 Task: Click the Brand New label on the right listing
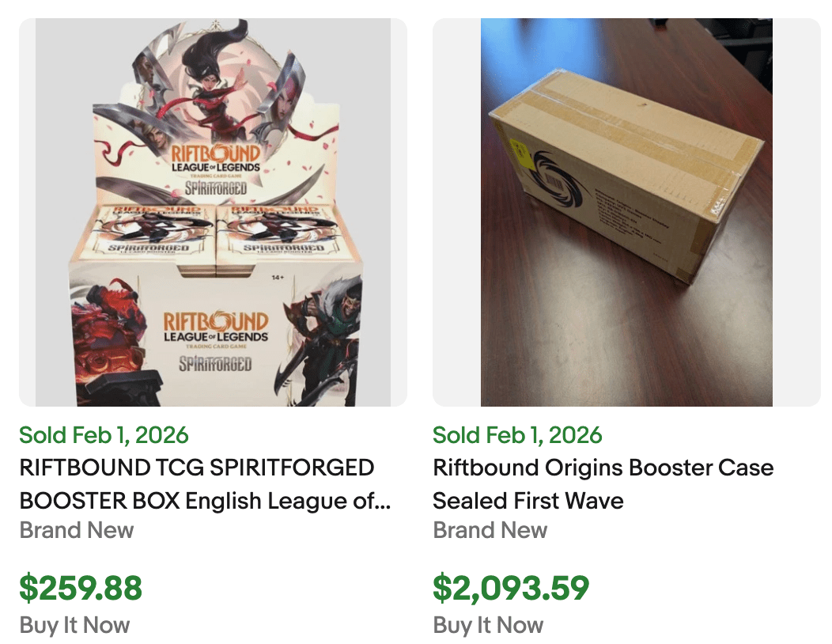click(490, 530)
